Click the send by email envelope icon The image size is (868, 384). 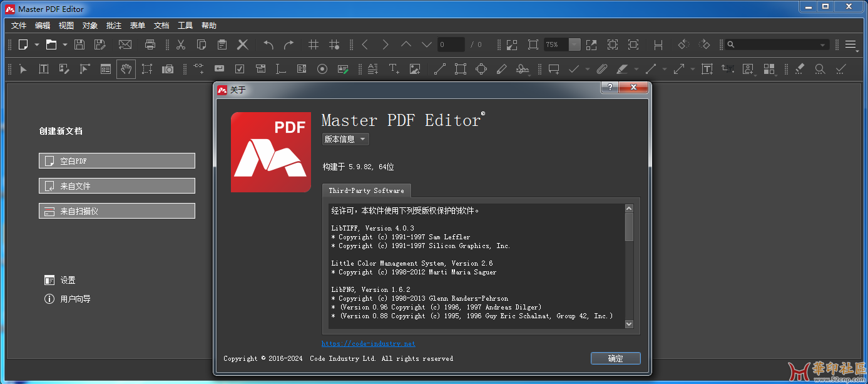tap(125, 44)
